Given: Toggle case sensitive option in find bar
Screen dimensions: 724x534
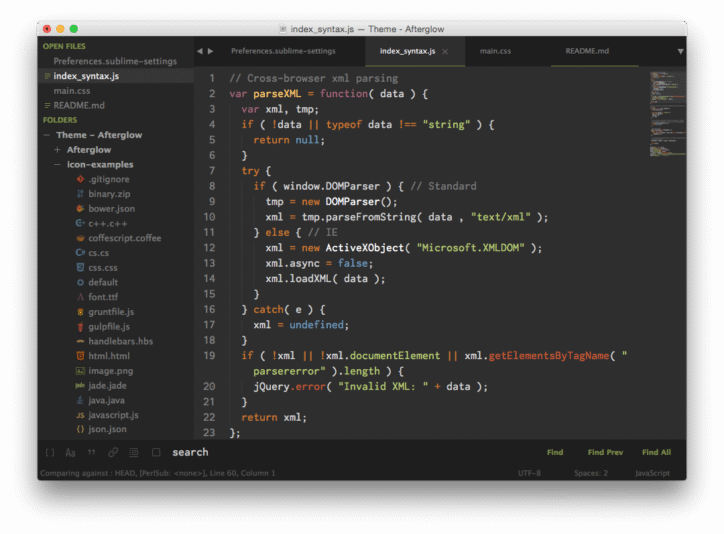Looking at the screenshot, I should 71,453.
